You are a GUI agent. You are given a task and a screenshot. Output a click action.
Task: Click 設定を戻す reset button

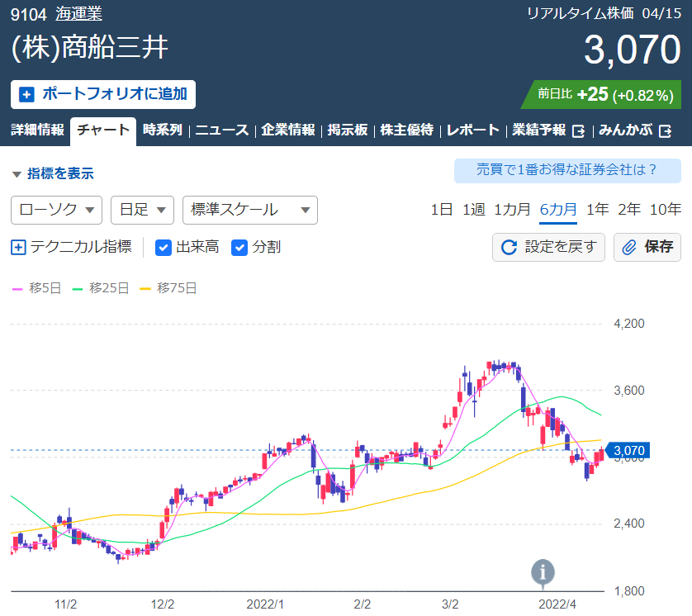(x=548, y=247)
